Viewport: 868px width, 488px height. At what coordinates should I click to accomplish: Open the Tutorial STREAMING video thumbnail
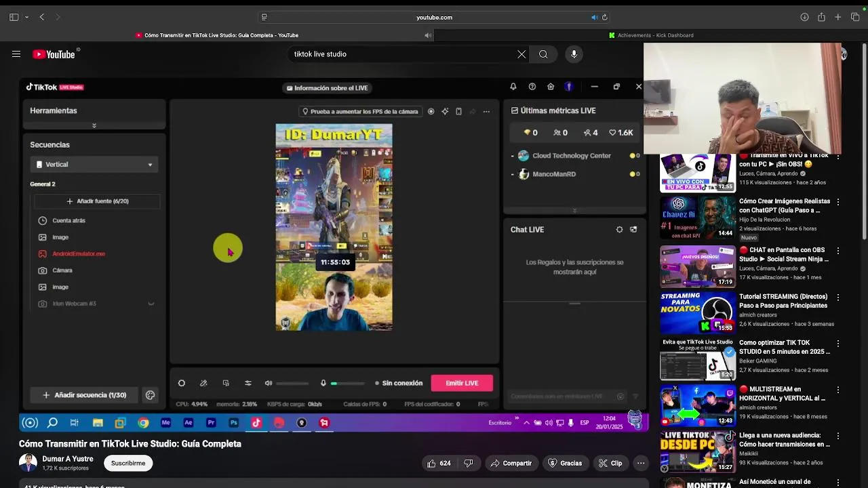click(x=697, y=312)
